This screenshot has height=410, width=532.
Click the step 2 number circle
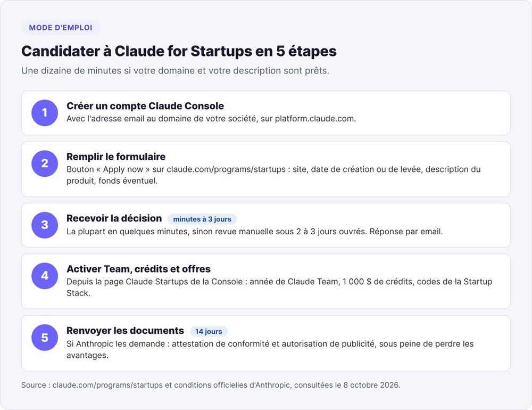pos(45,163)
